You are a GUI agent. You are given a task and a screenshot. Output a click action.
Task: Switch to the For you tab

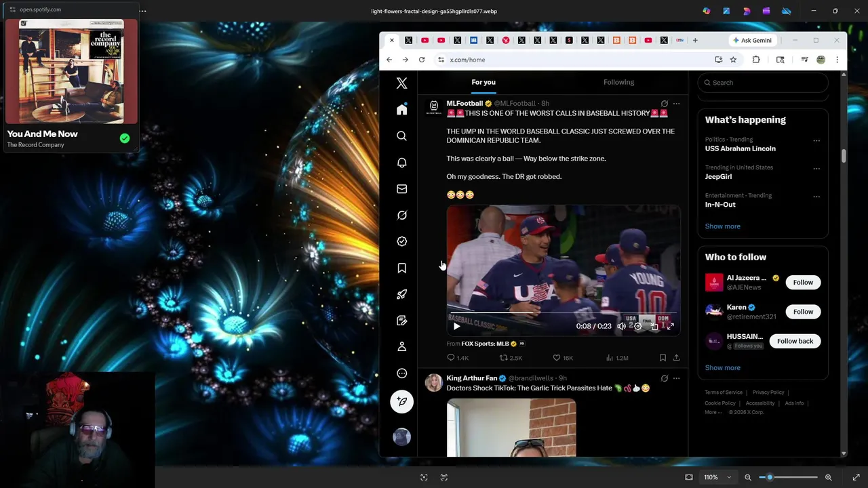point(484,82)
